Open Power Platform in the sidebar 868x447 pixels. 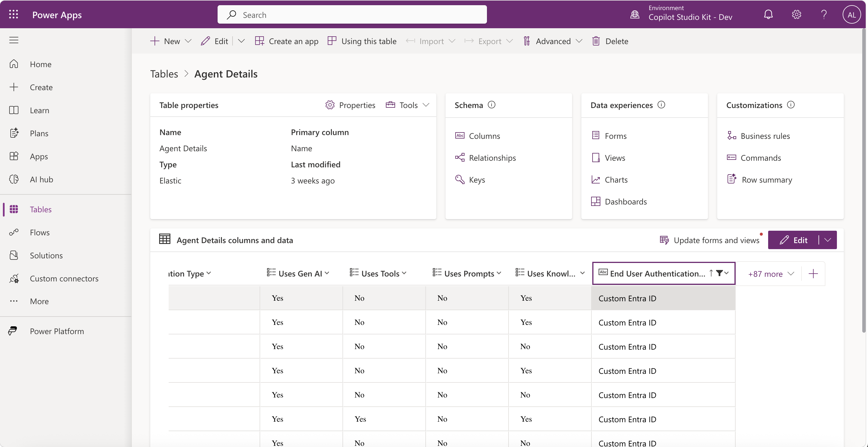point(57,331)
